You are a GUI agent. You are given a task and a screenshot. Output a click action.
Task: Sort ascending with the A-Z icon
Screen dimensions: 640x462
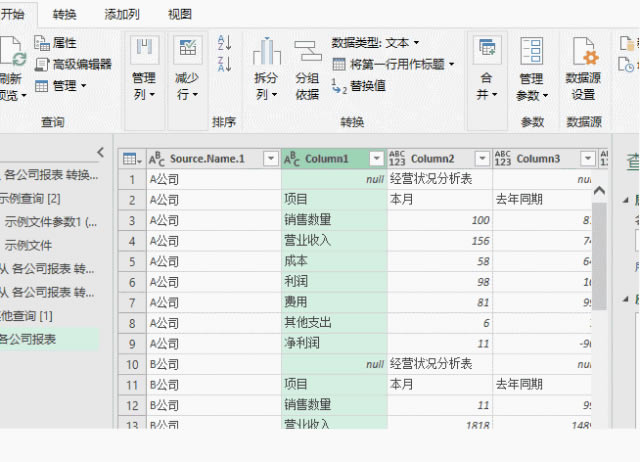[224, 42]
